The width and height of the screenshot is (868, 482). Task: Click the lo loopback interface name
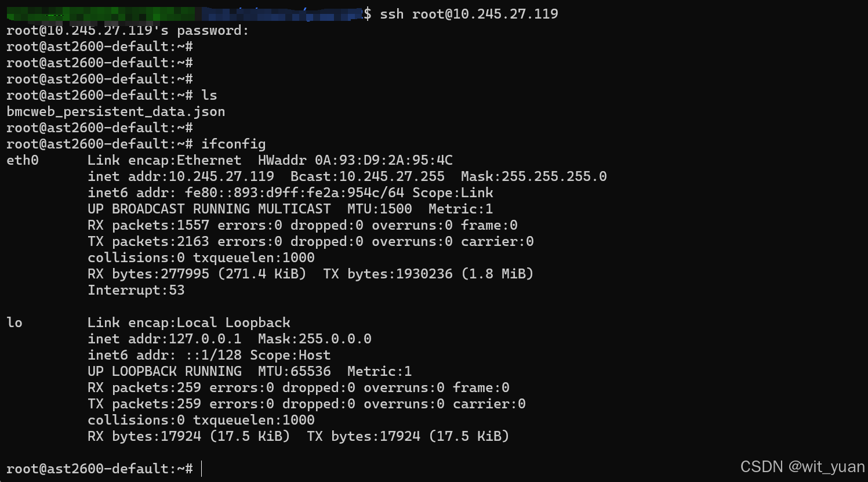click(14, 322)
